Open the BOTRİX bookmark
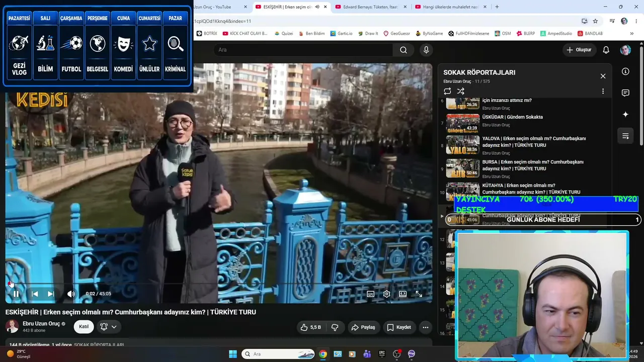The image size is (644, 362). (207, 34)
